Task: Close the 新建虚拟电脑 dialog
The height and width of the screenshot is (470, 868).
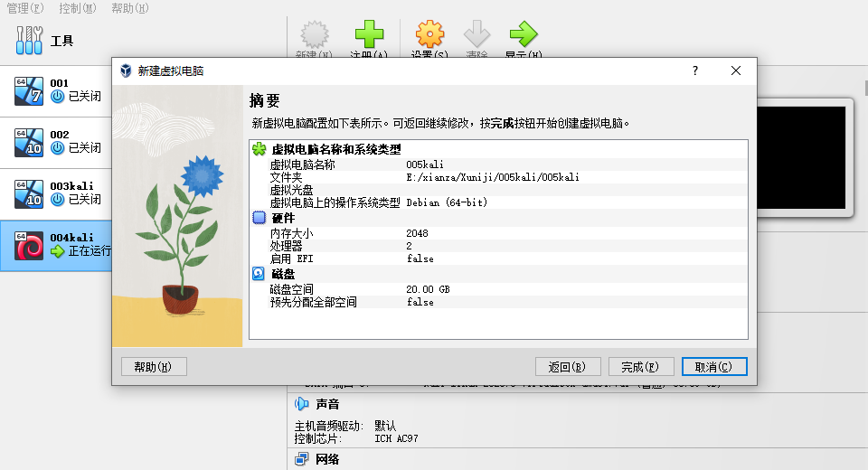Action: coord(736,70)
